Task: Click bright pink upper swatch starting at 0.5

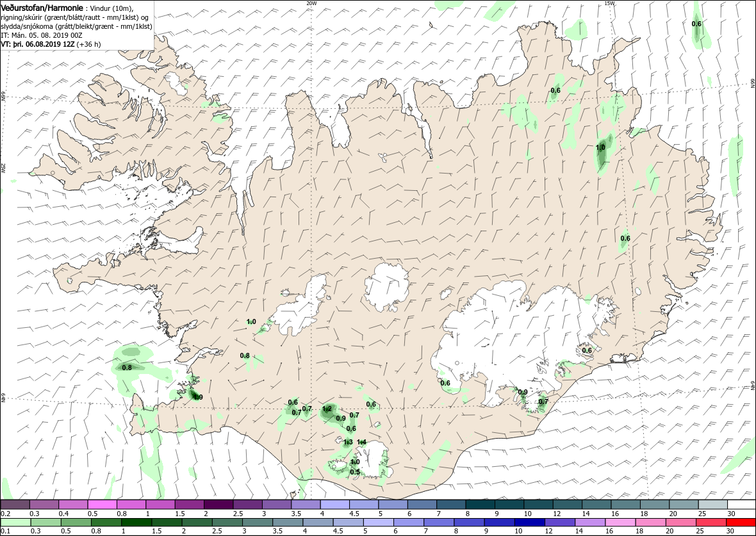Action: click(x=102, y=505)
